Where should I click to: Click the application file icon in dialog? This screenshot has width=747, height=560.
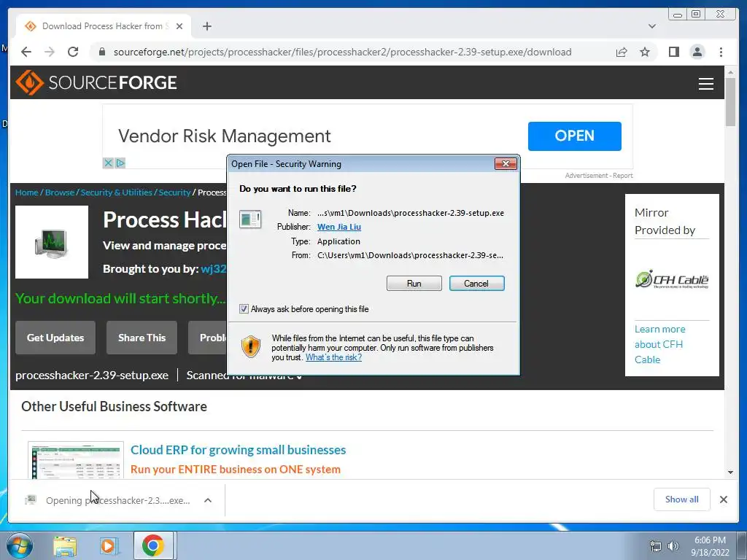[x=250, y=219]
